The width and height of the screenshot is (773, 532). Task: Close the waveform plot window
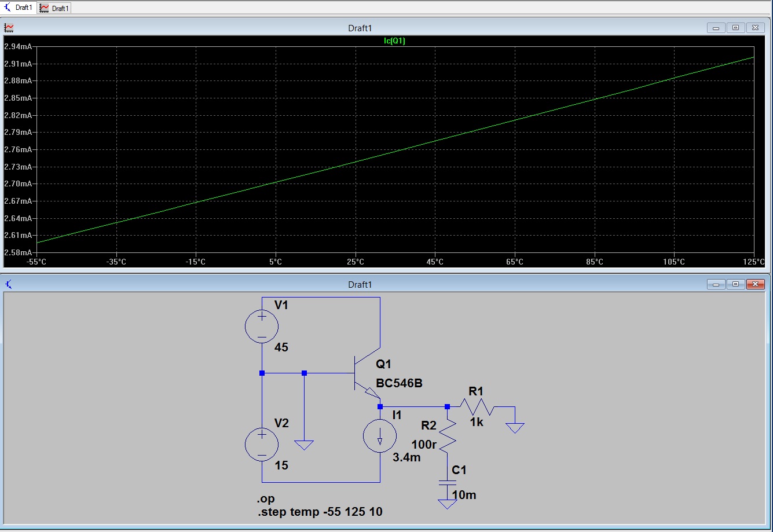(x=756, y=27)
